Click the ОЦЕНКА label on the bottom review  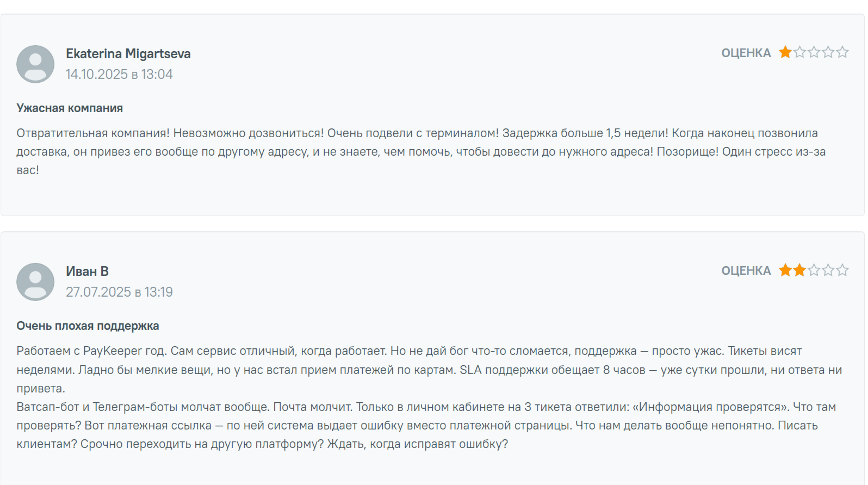(x=746, y=270)
